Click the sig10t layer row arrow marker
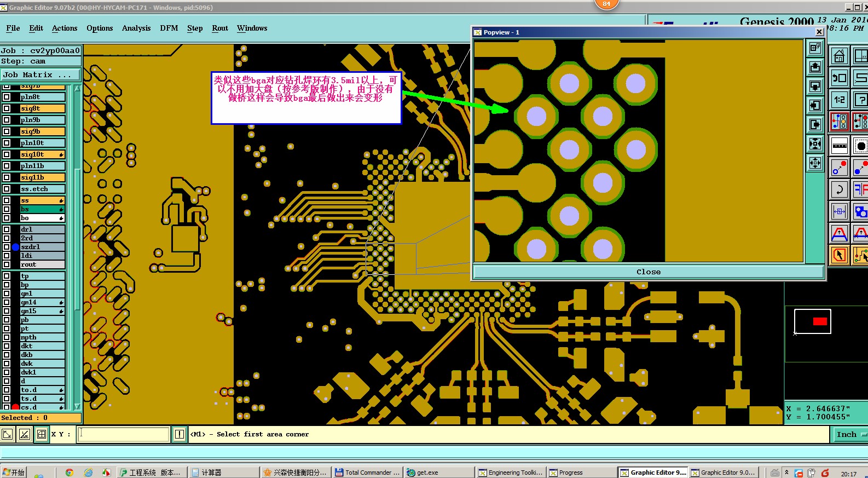Screen dimensions: 868x478 [61, 154]
